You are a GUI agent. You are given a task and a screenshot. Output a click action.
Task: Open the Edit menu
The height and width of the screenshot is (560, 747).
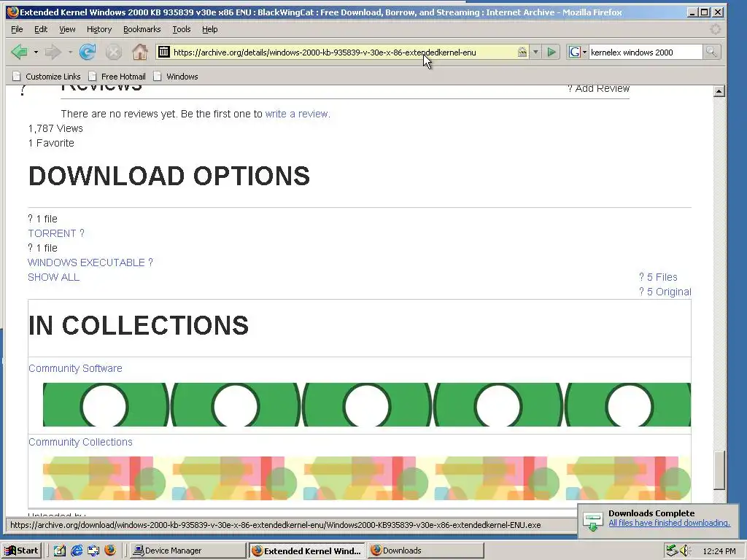coord(41,29)
